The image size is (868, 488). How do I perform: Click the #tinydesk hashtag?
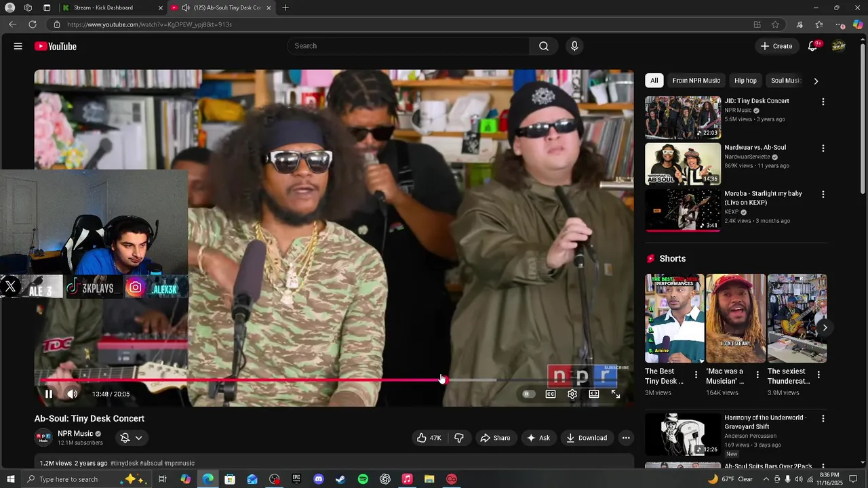[124, 464]
